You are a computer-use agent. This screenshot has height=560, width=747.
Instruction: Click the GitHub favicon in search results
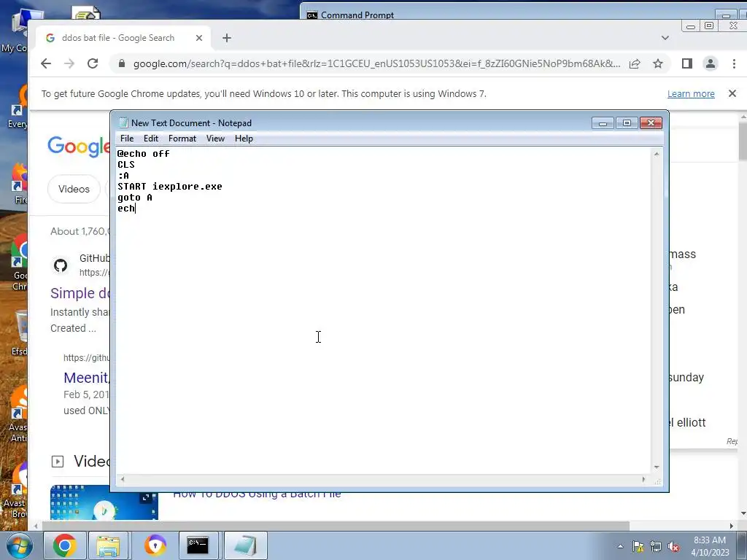61,265
